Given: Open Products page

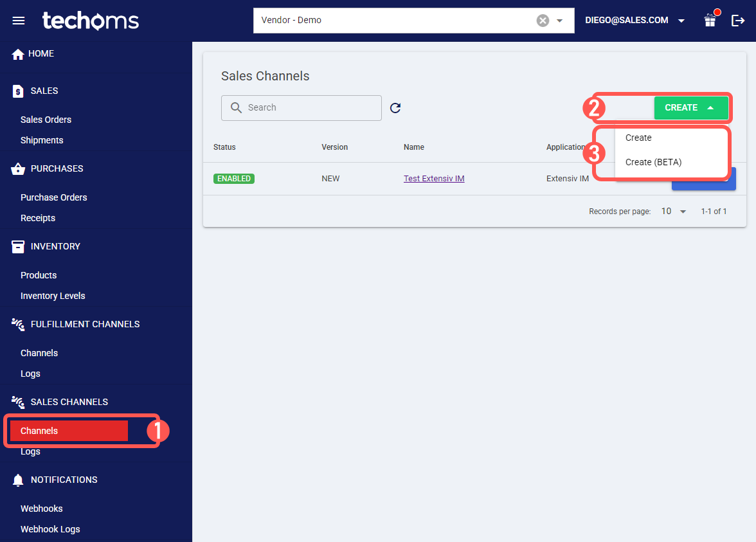Looking at the screenshot, I should click(39, 275).
